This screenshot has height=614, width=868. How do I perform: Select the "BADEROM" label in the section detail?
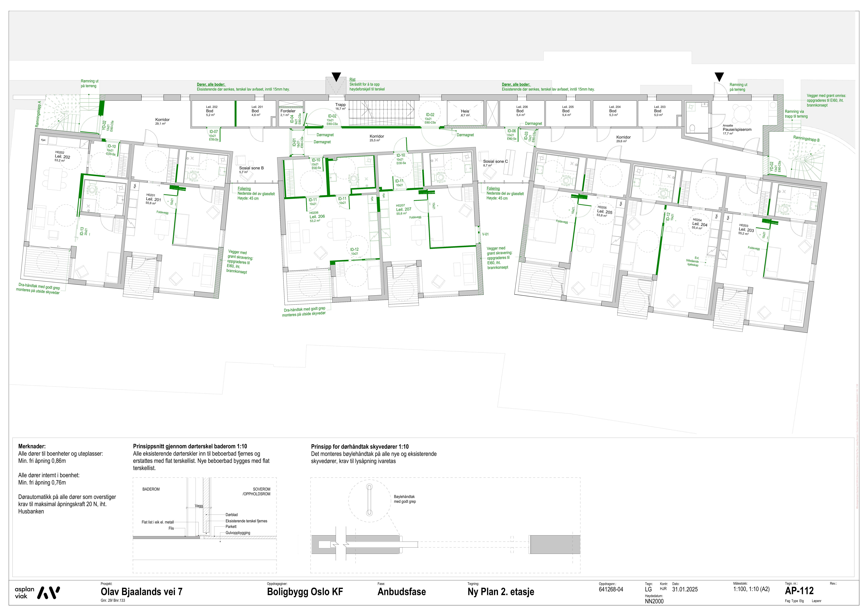[x=151, y=489]
